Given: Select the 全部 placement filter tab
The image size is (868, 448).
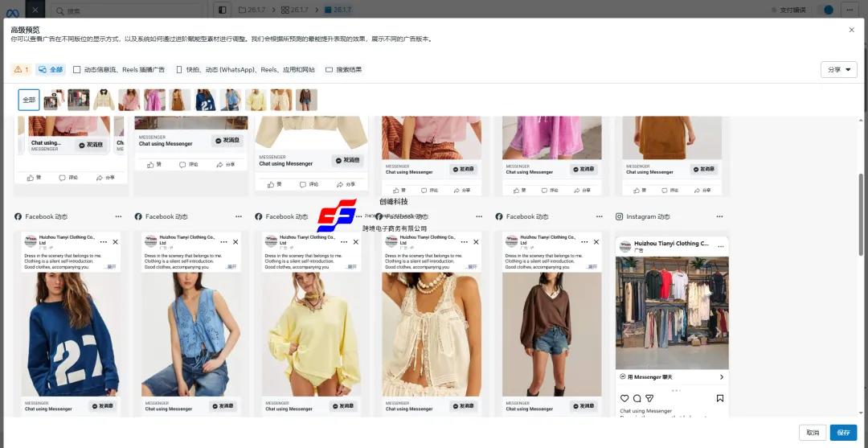Looking at the screenshot, I should pyautogui.click(x=51, y=70).
